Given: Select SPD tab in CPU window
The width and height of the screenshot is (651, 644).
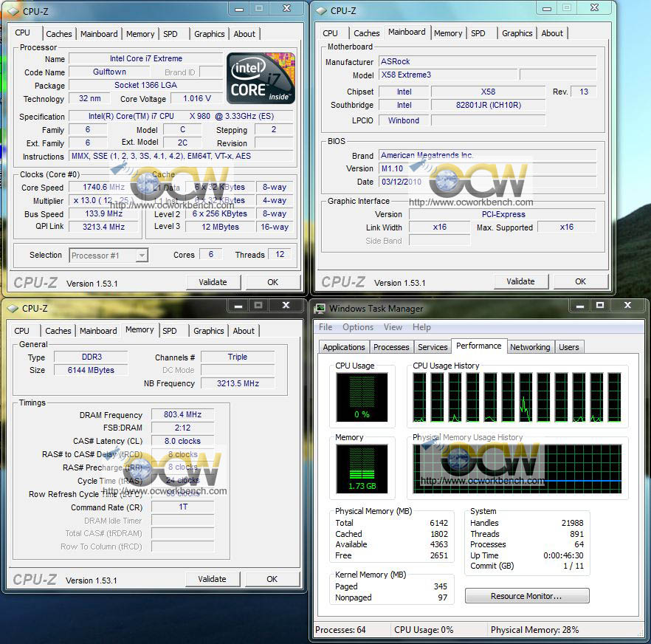Looking at the screenshot, I should [x=170, y=34].
